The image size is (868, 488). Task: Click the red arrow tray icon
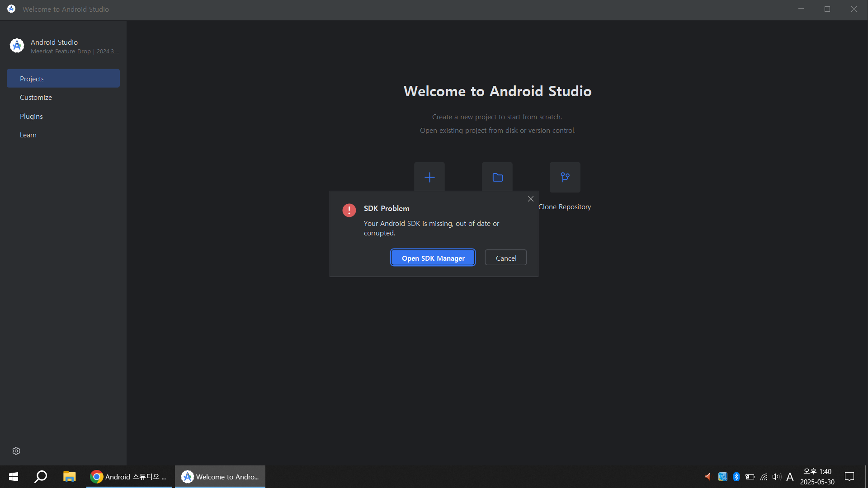(x=708, y=477)
